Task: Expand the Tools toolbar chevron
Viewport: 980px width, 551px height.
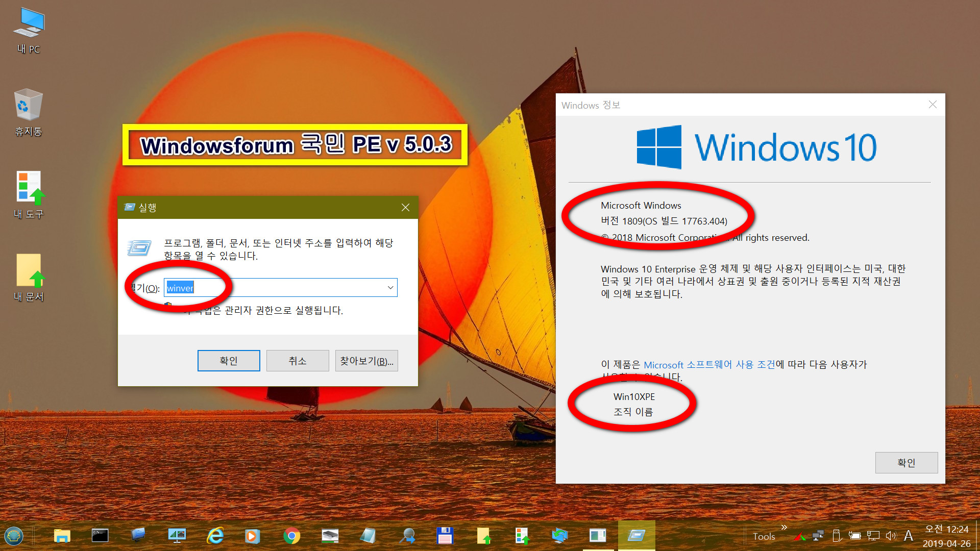Action: 784,527
